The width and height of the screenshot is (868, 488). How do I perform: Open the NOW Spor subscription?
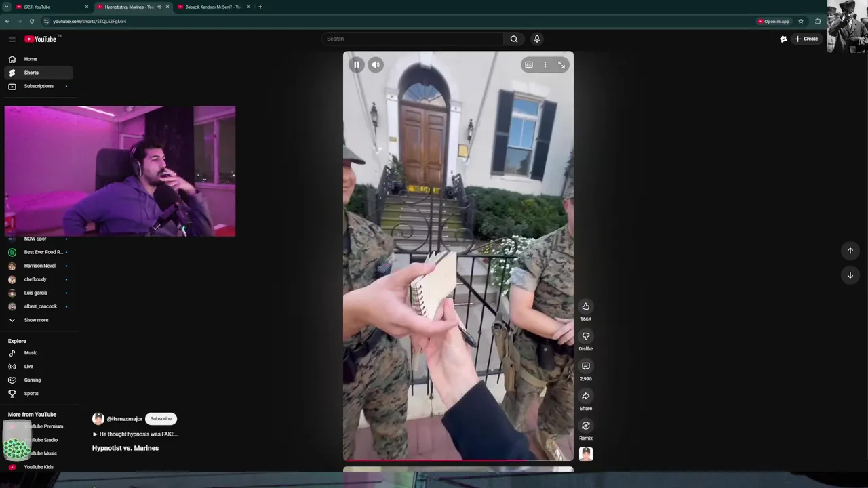[38, 239]
